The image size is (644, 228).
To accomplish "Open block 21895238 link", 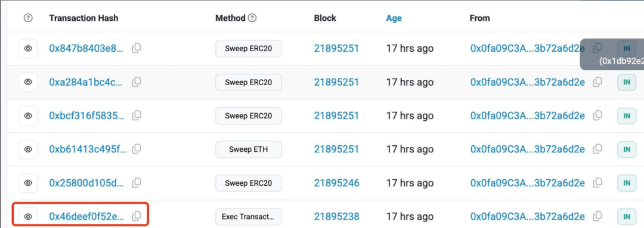I will click(336, 216).
